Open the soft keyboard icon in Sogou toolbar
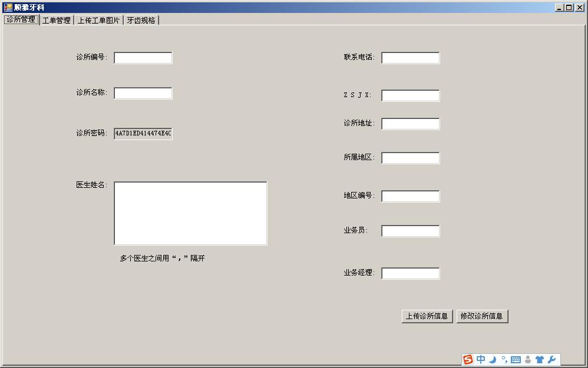Screen dimensions: 588x368 [516, 359]
